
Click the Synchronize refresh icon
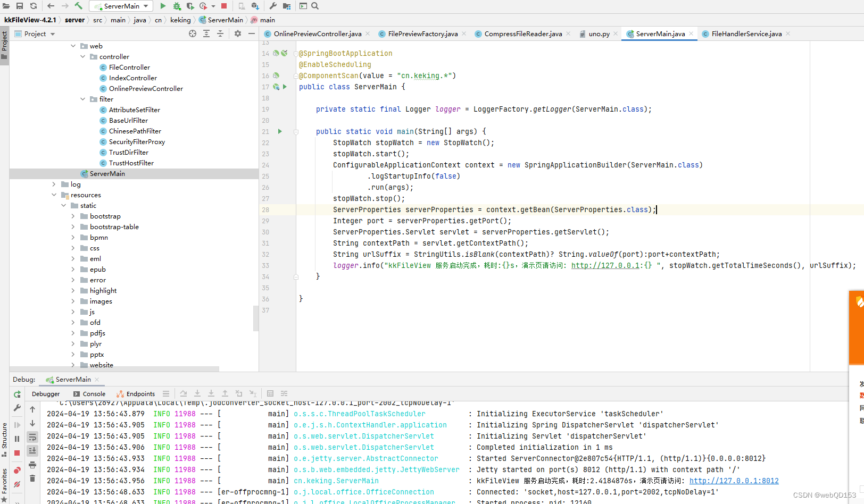point(34,6)
